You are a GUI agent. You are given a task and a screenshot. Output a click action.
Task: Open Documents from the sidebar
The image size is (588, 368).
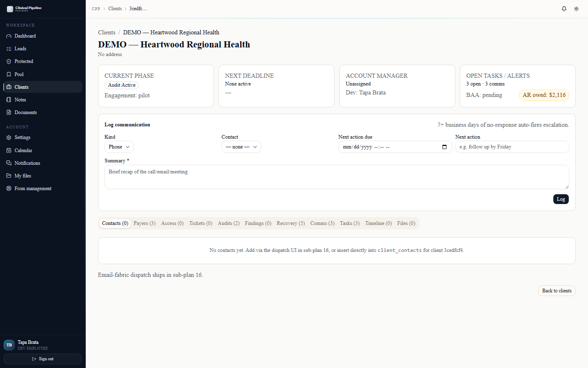pyautogui.click(x=42, y=112)
